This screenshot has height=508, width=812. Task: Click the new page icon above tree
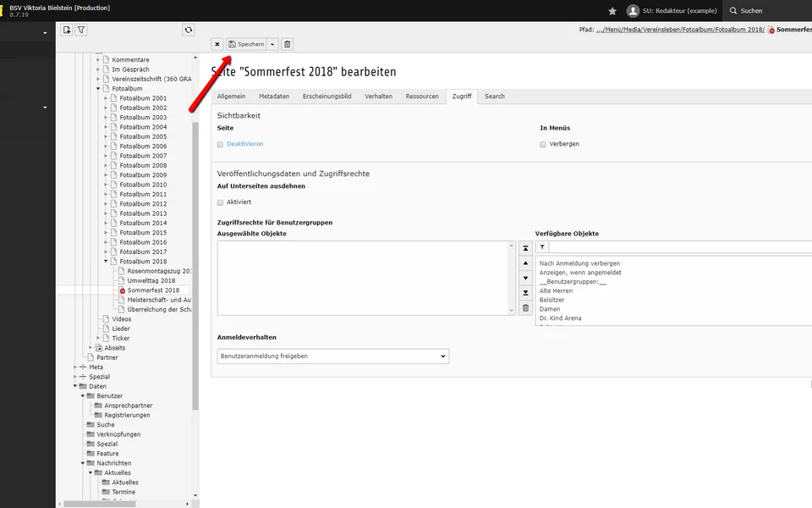click(x=67, y=30)
